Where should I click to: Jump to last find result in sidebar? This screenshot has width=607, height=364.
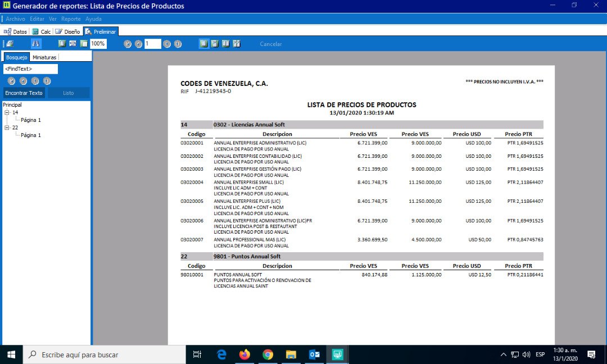47,81
